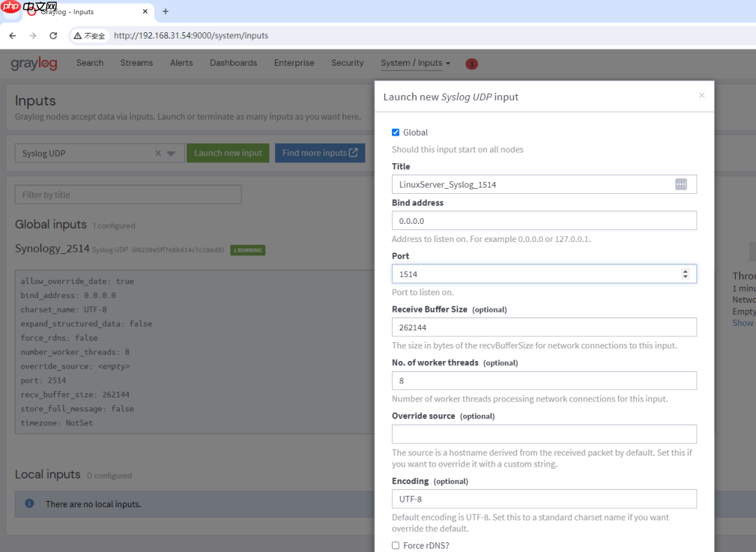Reload the page with the refresh icon
756x552 pixels.
click(x=53, y=35)
